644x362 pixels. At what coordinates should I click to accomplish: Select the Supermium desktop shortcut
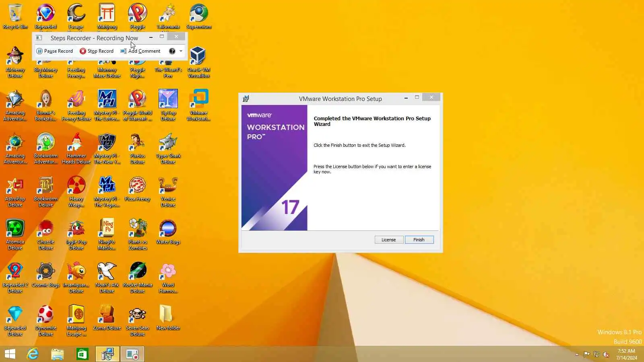click(199, 16)
